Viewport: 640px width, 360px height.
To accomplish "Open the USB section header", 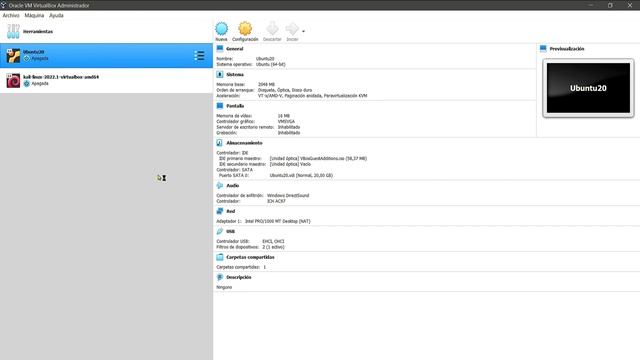I will (231, 231).
